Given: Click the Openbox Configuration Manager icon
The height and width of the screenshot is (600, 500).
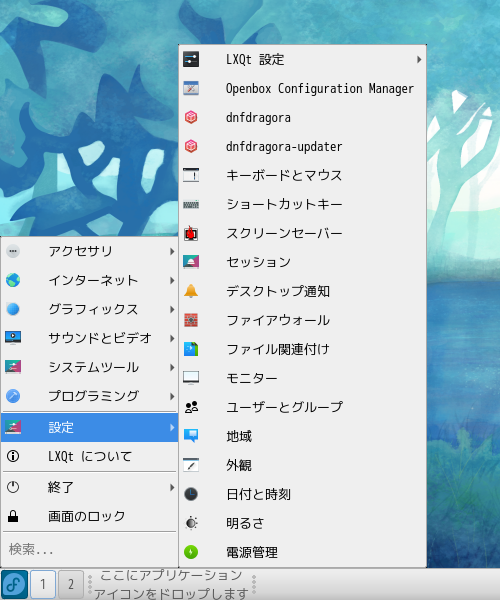Looking at the screenshot, I should coord(191,88).
